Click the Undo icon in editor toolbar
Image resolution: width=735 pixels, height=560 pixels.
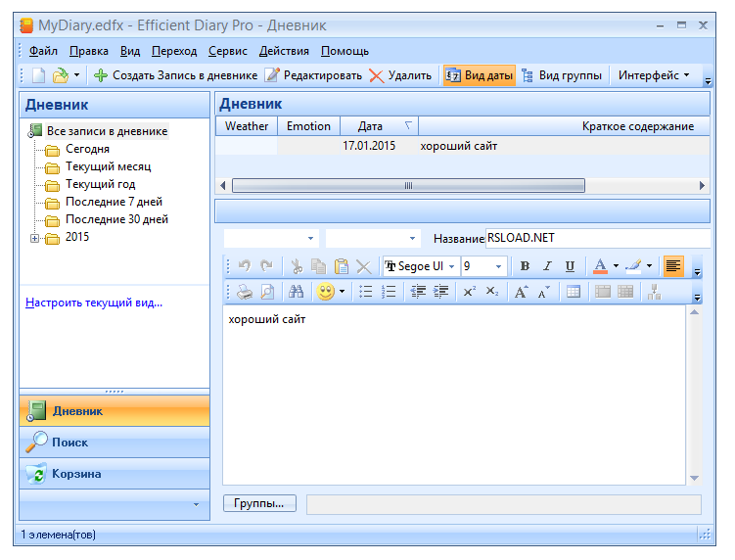(x=245, y=266)
